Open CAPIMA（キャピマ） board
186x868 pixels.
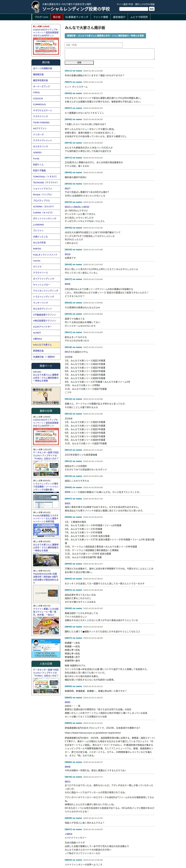[46, 213]
